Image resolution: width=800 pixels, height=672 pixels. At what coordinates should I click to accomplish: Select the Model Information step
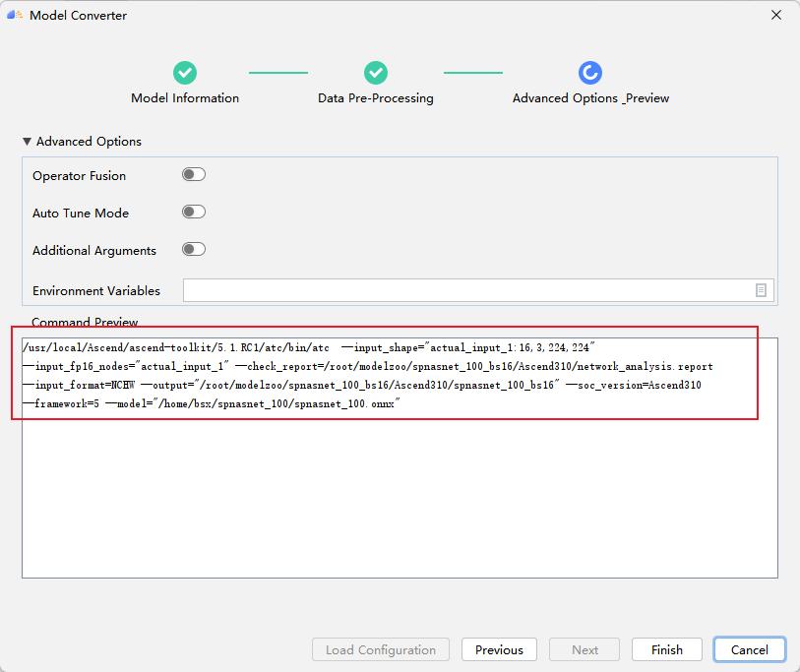185,98
